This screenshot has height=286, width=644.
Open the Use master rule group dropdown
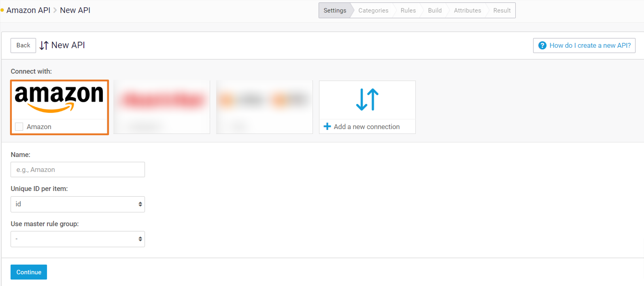pyautogui.click(x=78, y=239)
